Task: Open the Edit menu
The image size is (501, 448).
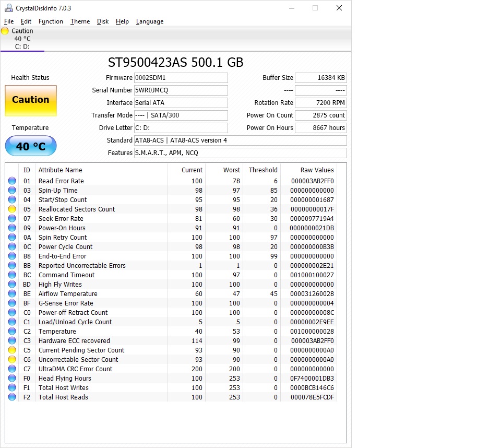Action: coord(26,21)
